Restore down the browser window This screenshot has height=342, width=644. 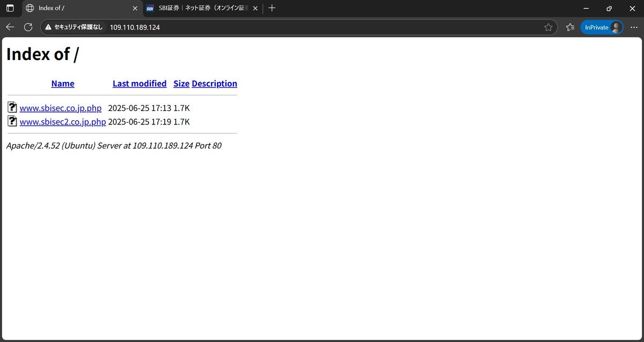point(609,8)
